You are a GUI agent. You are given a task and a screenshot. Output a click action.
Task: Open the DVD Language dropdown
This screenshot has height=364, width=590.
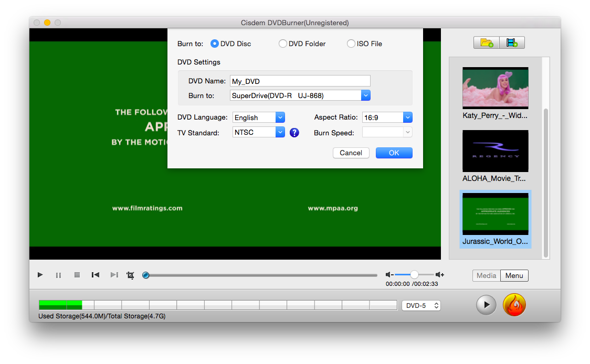pos(280,117)
